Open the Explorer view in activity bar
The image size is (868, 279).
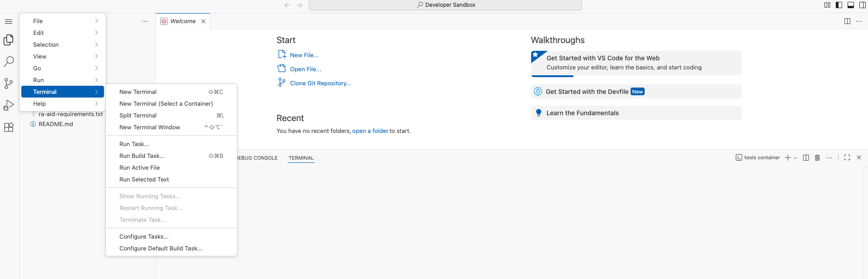[9, 40]
